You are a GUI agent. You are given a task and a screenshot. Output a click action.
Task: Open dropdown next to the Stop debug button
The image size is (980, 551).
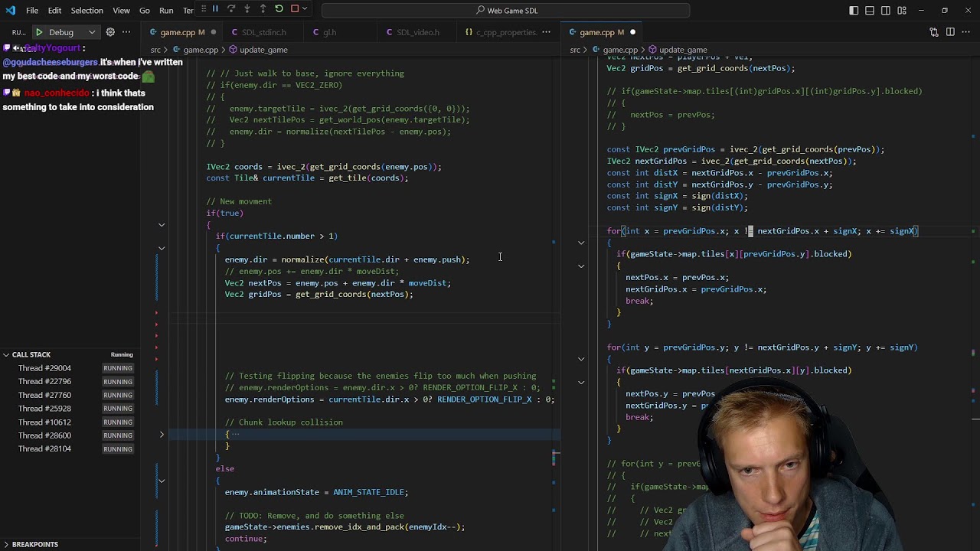(x=304, y=9)
